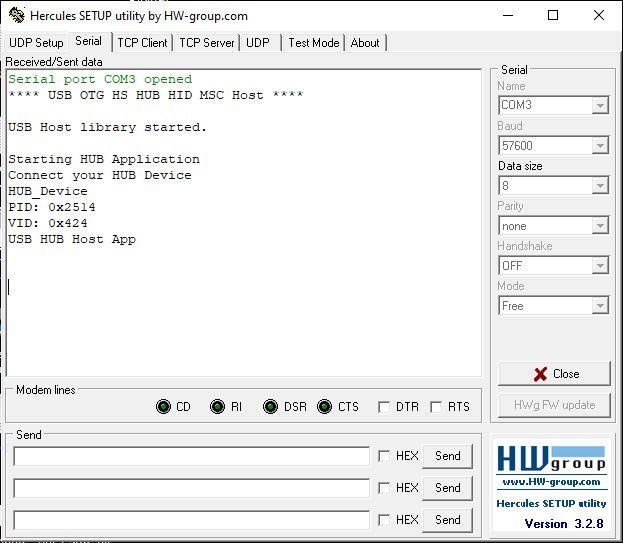This screenshot has height=543, width=623.
Task: Click the 'Connect your HUB Device' line
Action: pos(100,175)
